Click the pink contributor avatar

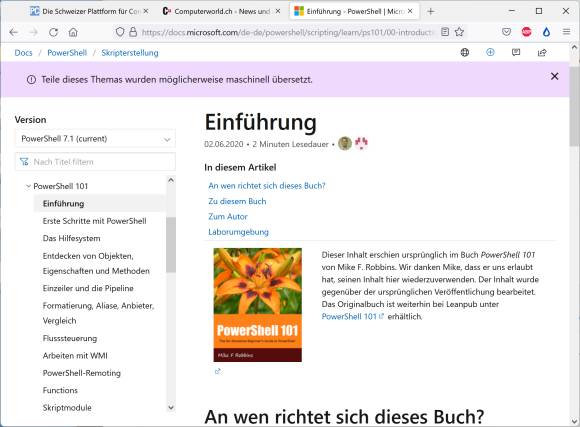(x=361, y=143)
